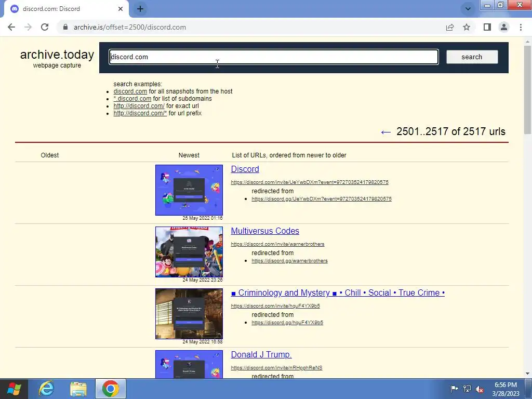This screenshot has width=532, height=399.
Task: Open the Chrome profile menu
Action: (x=504, y=27)
